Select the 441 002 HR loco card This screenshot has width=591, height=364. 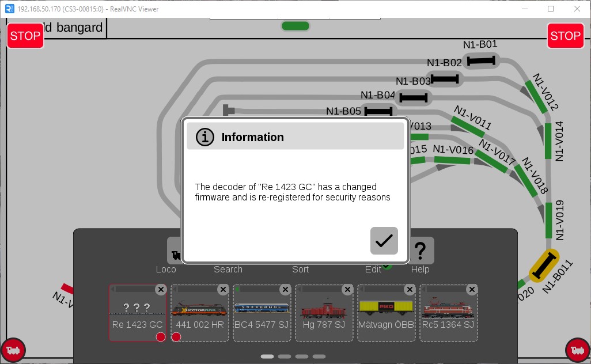coord(200,313)
